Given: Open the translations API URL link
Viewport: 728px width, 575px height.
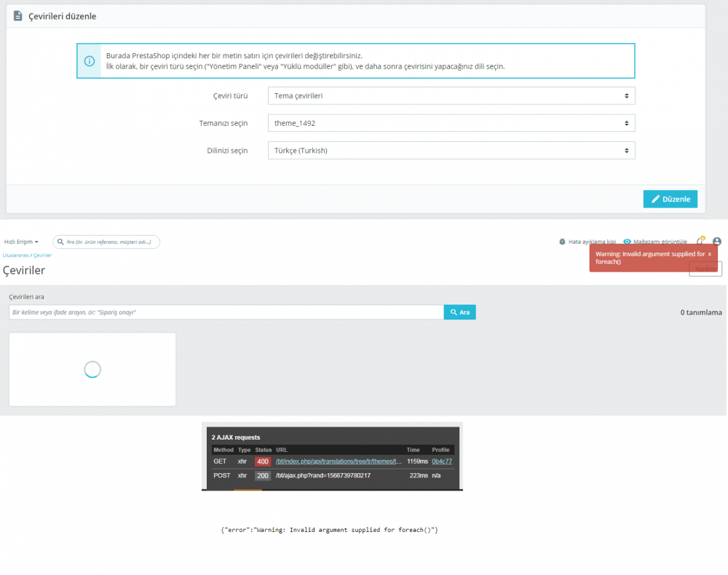Looking at the screenshot, I should tap(339, 461).
